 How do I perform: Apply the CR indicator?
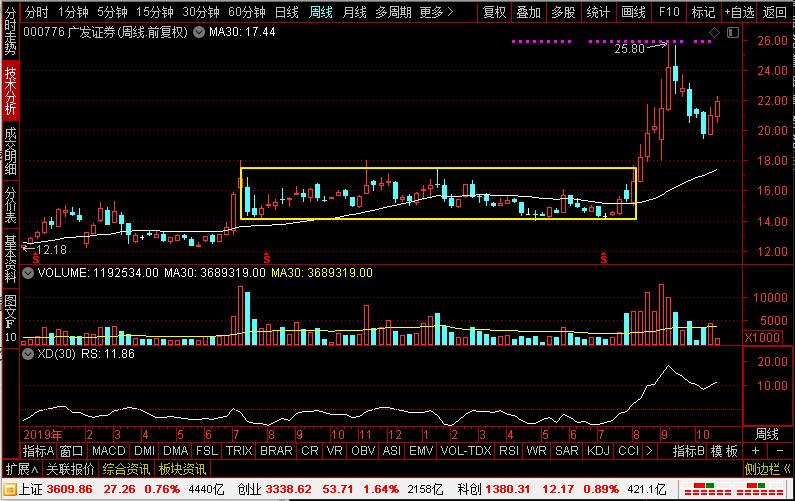coord(310,451)
